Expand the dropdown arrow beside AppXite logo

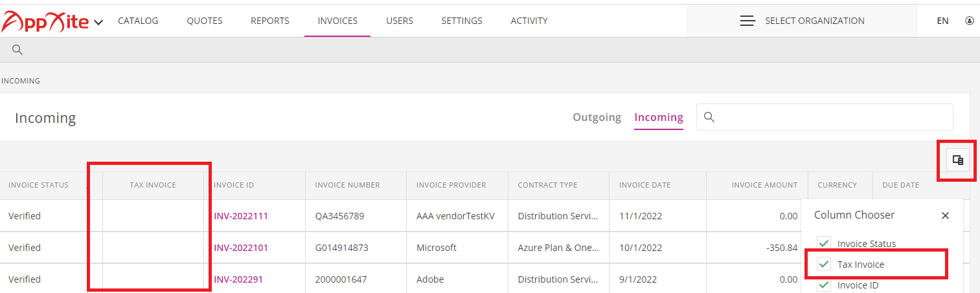coord(98,23)
